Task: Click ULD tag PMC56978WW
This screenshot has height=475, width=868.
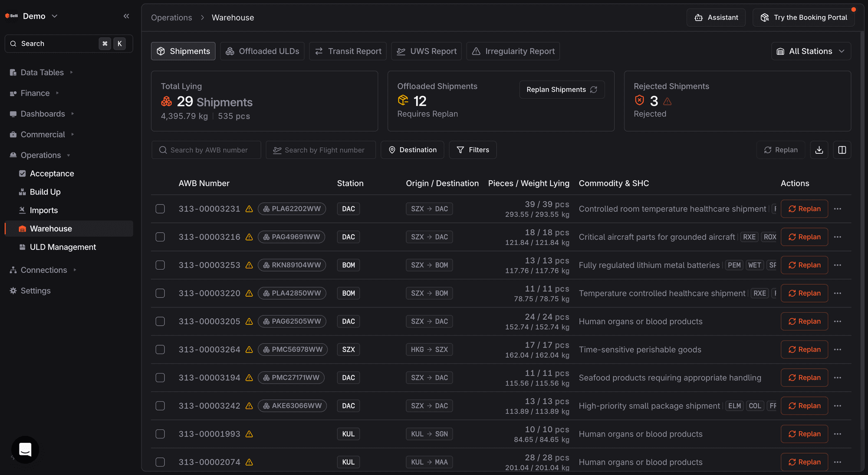Action: coord(293,350)
